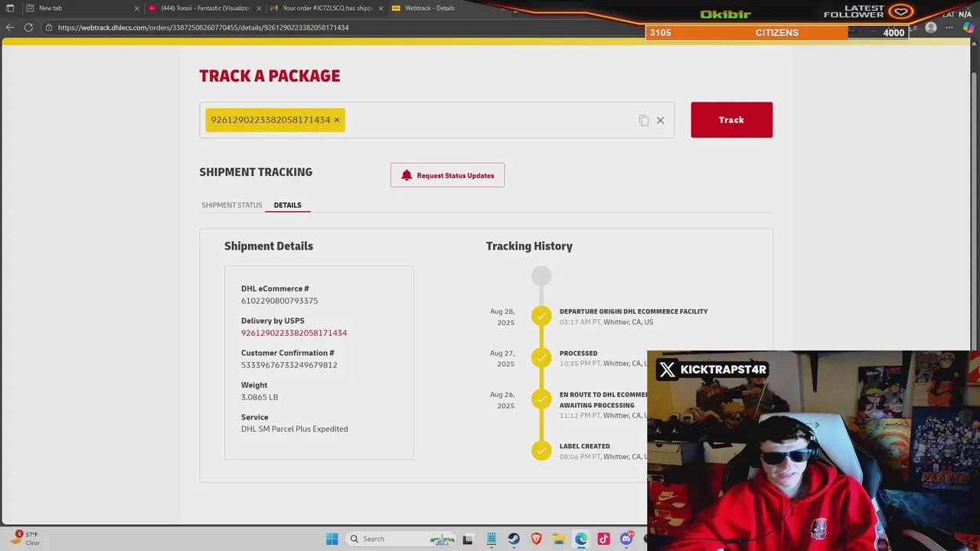Click the weight value 3.0865 LB
980x551 pixels.
coord(260,397)
